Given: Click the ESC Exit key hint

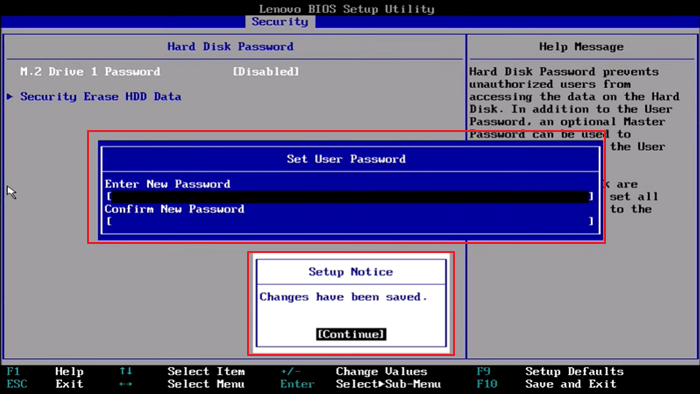Looking at the screenshot, I should pos(45,384).
